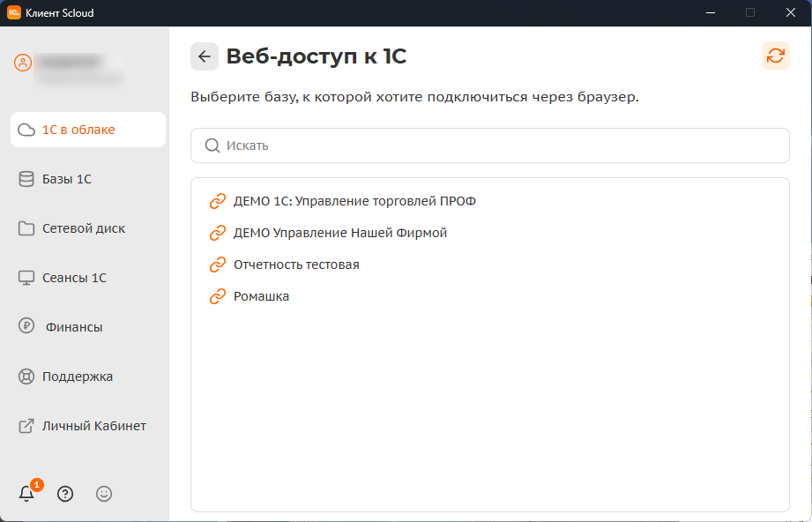The width and height of the screenshot is (812, 522).
Task: Click link icon next to Отчетность тестовая
Action: tap(218, 265)
